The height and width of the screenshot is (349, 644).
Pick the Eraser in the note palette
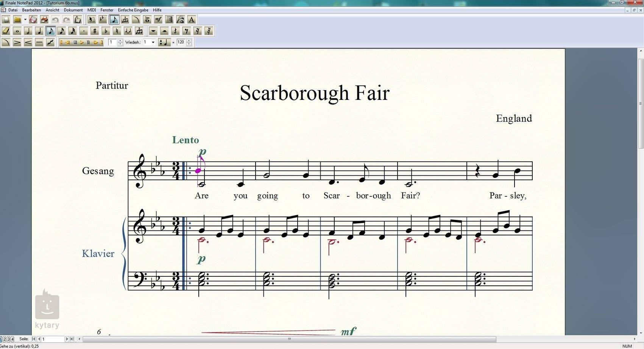point(6,31)
